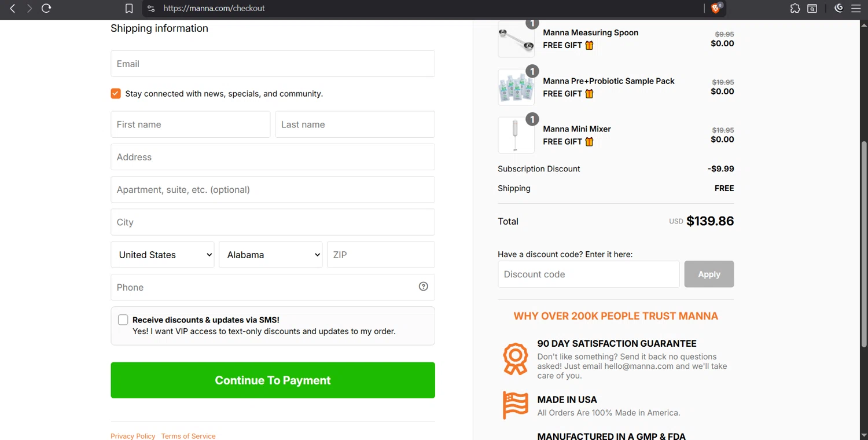Image resolution: width=868 pixels, height=440 pixels.
Task: Open the Privacy Policy link
Action: [133, 436]
